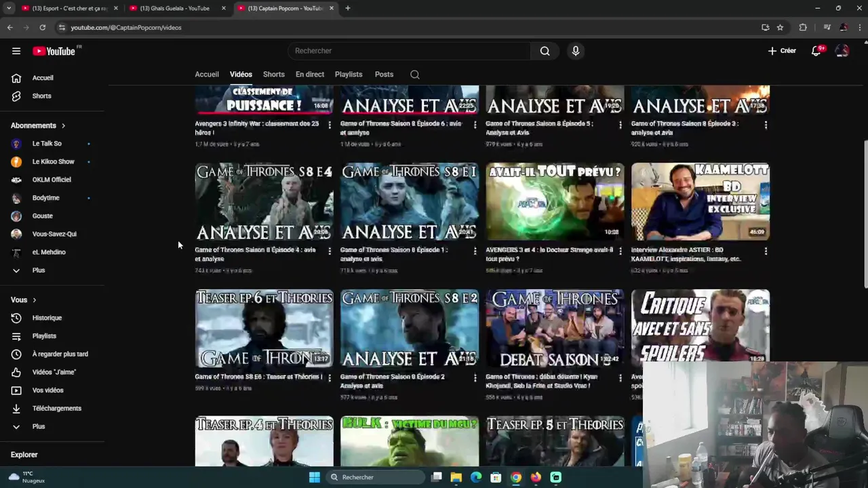
Task: Bookmark this page with the star icon
Action: point(780,27)
